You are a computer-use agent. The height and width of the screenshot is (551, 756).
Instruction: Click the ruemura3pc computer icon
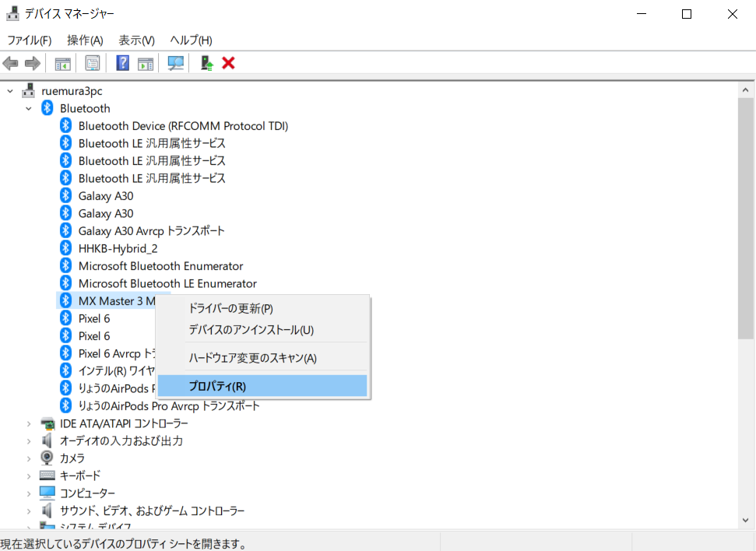point(29,90)
